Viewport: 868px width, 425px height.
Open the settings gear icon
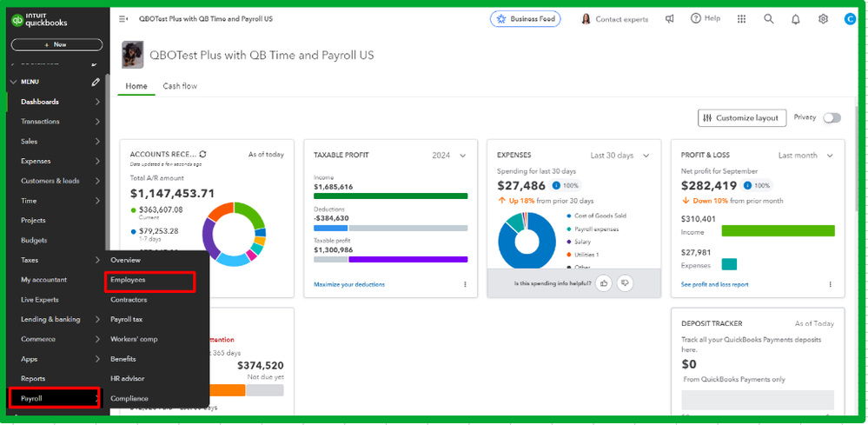click(823, 19)
